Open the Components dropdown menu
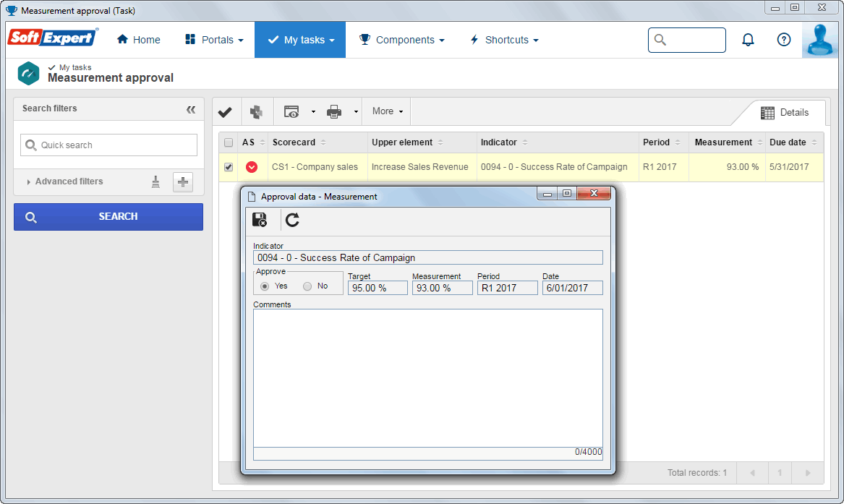The image size is (844, 504). point(402,40)
